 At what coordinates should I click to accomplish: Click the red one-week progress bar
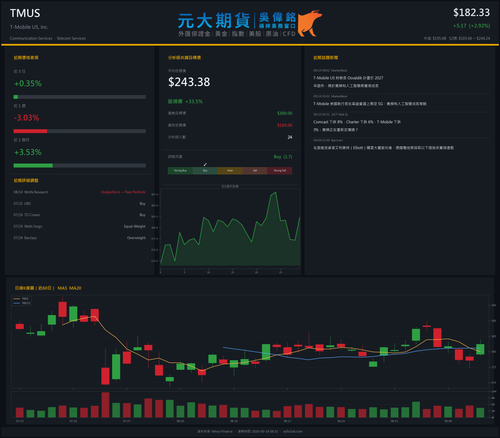(30, 131)
